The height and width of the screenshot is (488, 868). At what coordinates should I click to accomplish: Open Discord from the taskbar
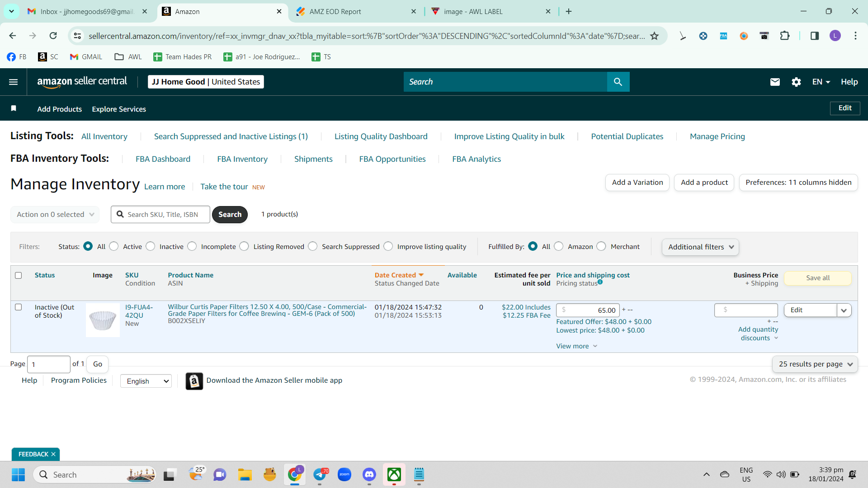pos(369,474)
